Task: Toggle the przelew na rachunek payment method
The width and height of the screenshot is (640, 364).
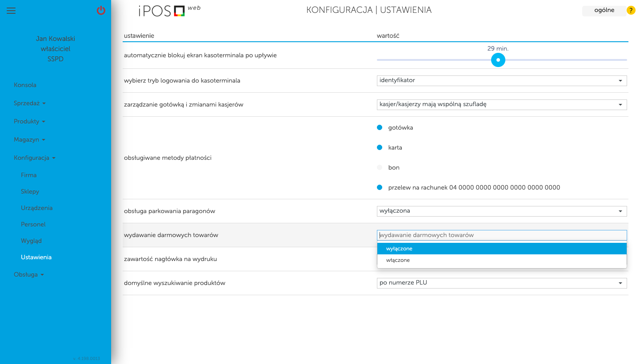Action: click(380, 187)
